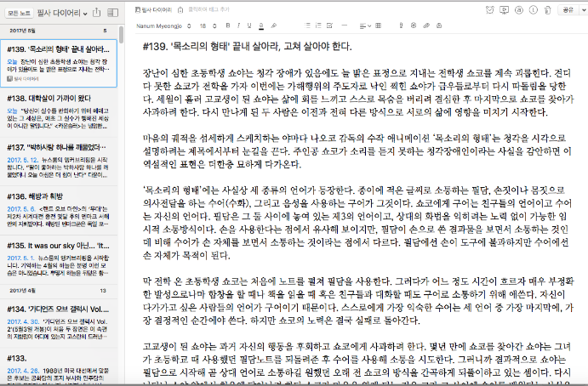Expand the 공유 share dropdown arrow
This screenshot has height=386, width=588.
tap(584, 10)
